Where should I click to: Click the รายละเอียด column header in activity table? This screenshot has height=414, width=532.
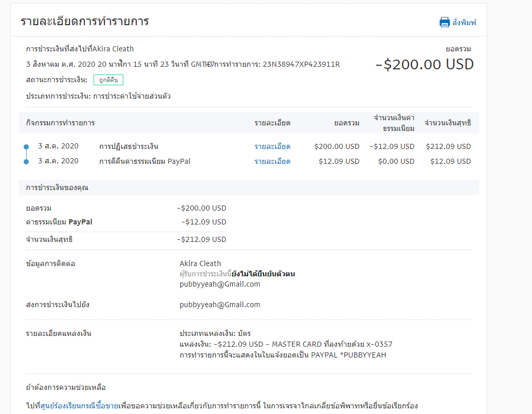[x=272, y=123]
